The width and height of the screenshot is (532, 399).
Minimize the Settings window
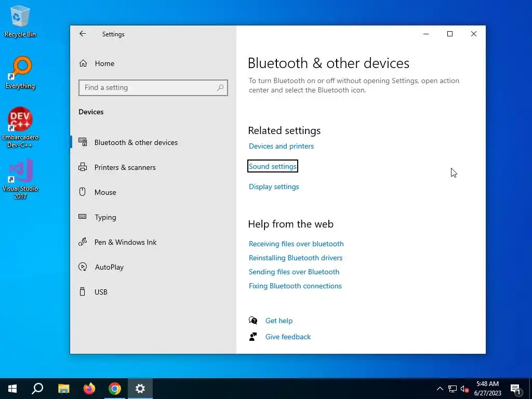(426, 34)
